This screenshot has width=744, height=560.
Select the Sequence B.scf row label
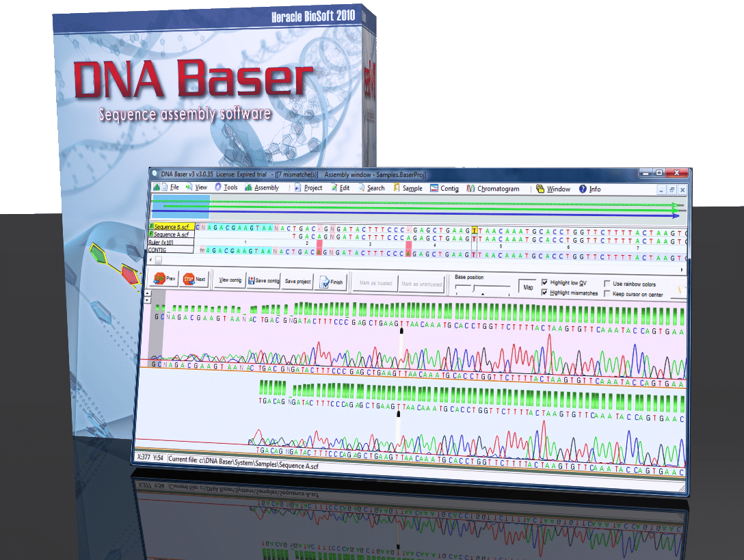click(x=171, y=227)
